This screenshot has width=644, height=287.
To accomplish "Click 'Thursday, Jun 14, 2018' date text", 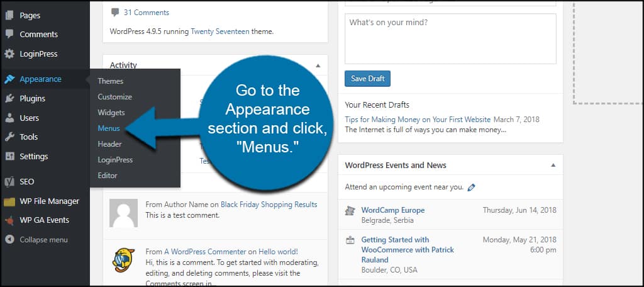I will pyautogui.click(x=519, y=210).
